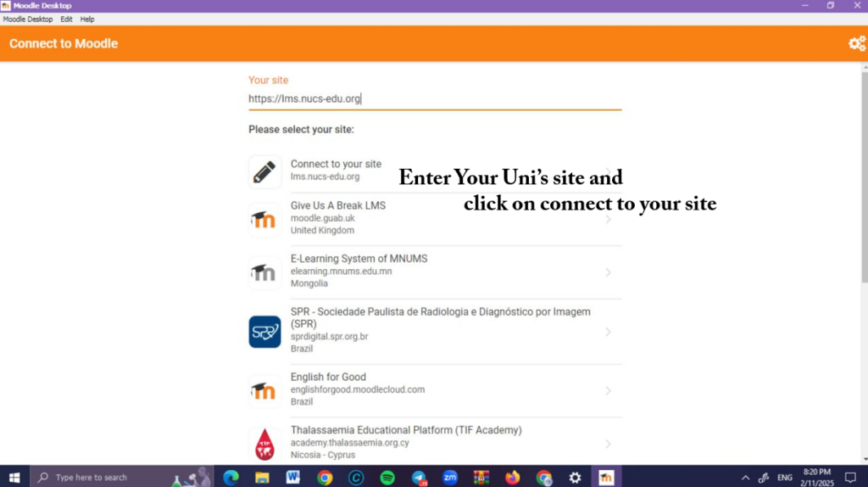Open chevron for English for Good
The height and width of the screenshot is (487, 868).
coord(608,390)
